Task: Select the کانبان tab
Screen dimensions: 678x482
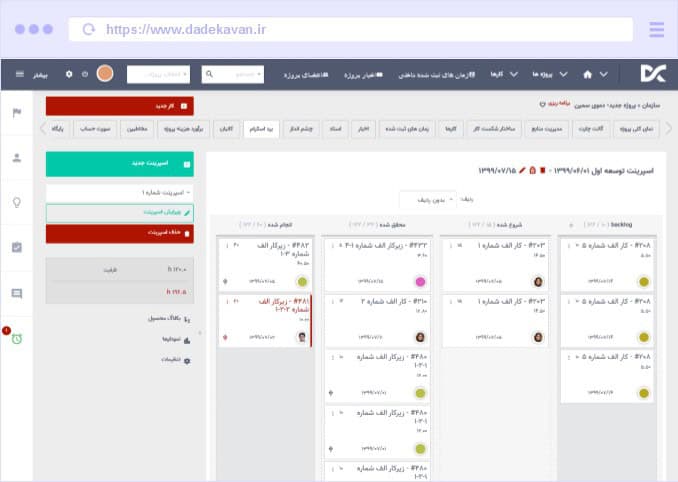Action: (225, 129)
